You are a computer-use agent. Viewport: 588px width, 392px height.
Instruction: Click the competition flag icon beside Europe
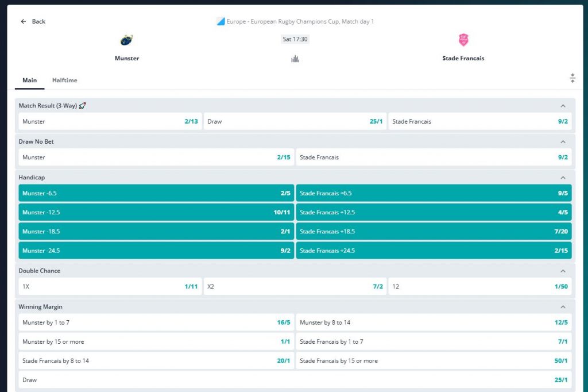[220, 21]
